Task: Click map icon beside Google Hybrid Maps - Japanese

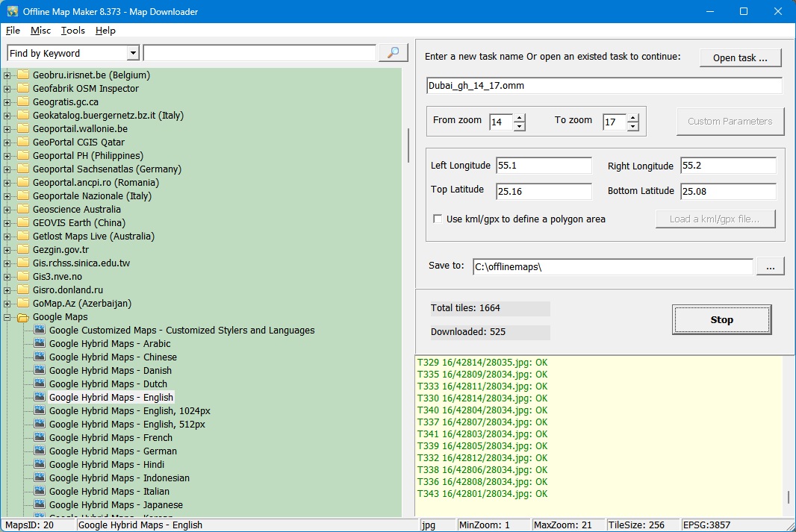Action: pyautogui.click(x=40, y=504)
